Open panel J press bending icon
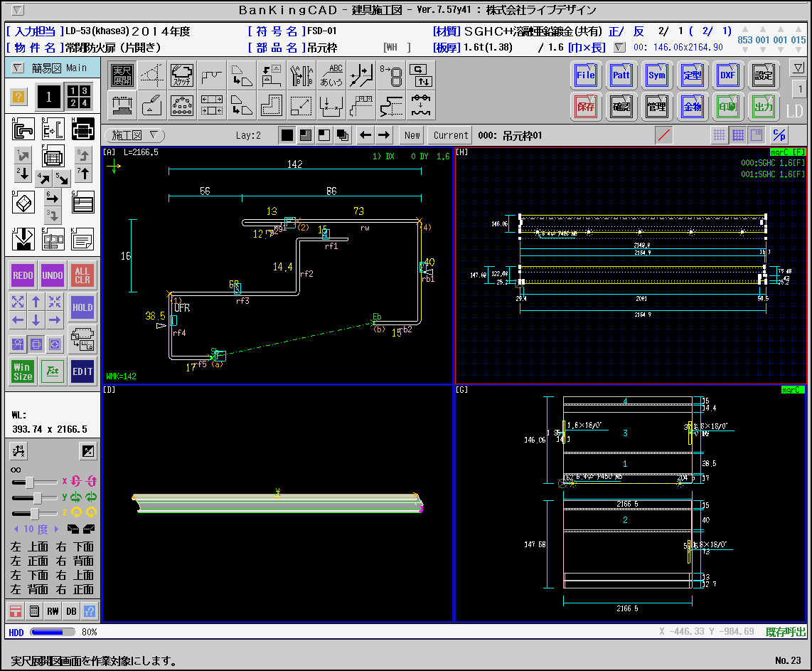Screen dimensions: 812x671 23,239
